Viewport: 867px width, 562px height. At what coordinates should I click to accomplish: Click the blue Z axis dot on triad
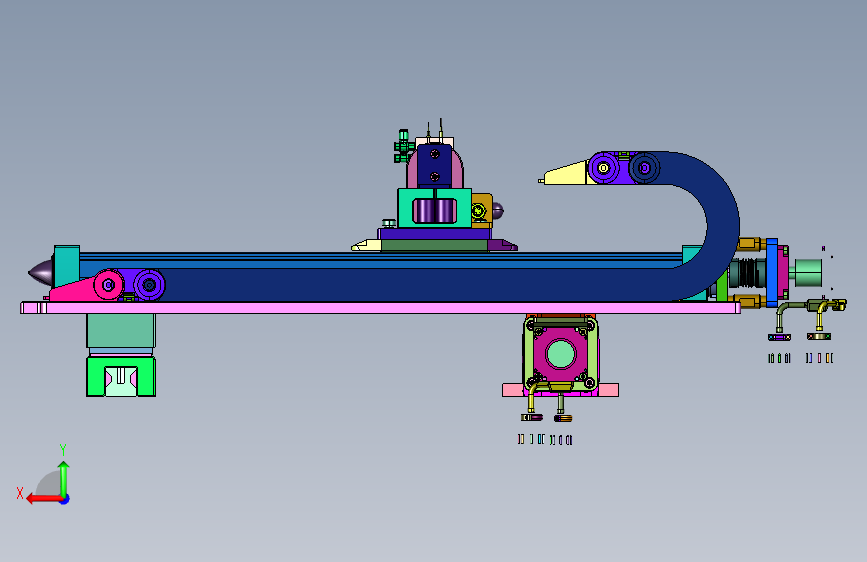tap(65, 499)
